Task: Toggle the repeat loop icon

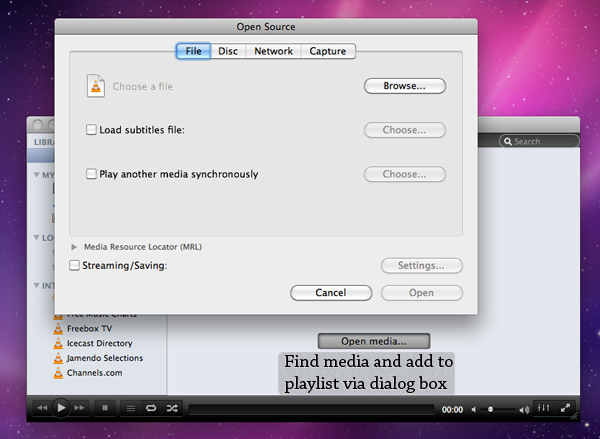Action: [x=151, y=408]
